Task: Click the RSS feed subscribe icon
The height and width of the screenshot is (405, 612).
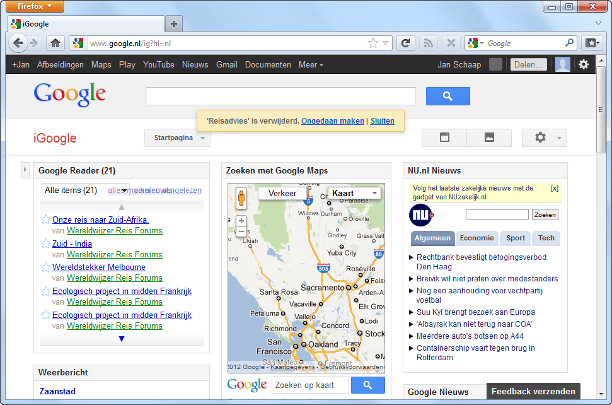Action: click(428, 43)
